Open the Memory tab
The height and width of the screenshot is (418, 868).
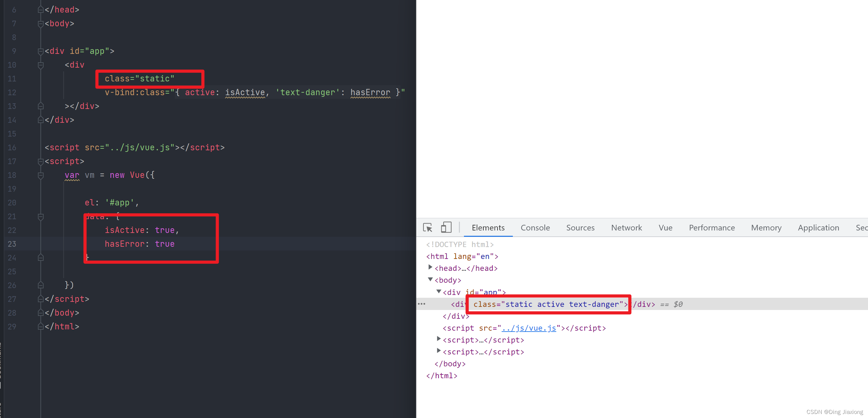[766, 228]
